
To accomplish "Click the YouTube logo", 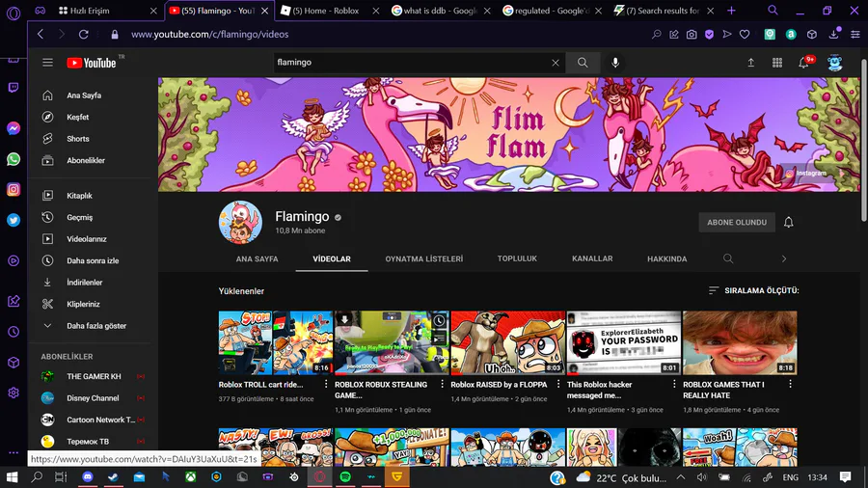I will (92, 63).
